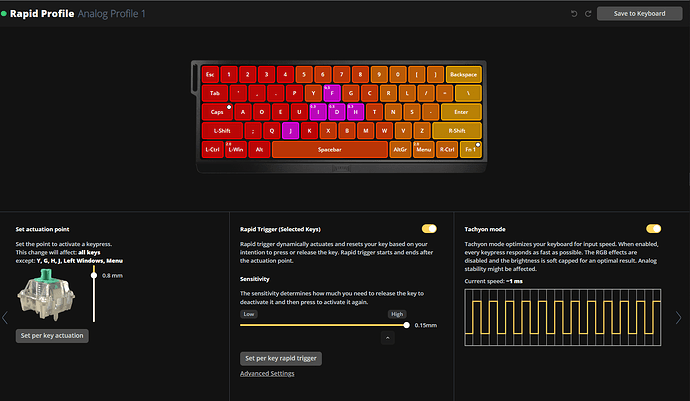Select the magenta J key
This screenshot has width=690, height=401.
[x=290, y=130]
